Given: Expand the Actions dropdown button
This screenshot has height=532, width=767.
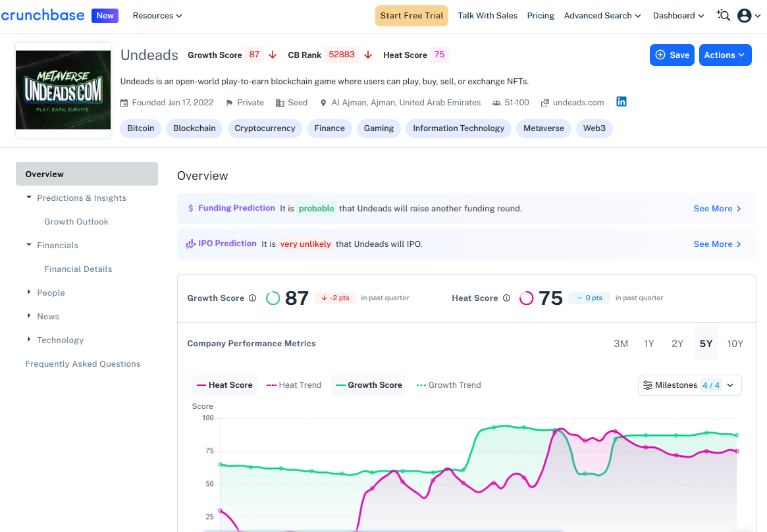Looking at the screenshot, I should (725, 55).
